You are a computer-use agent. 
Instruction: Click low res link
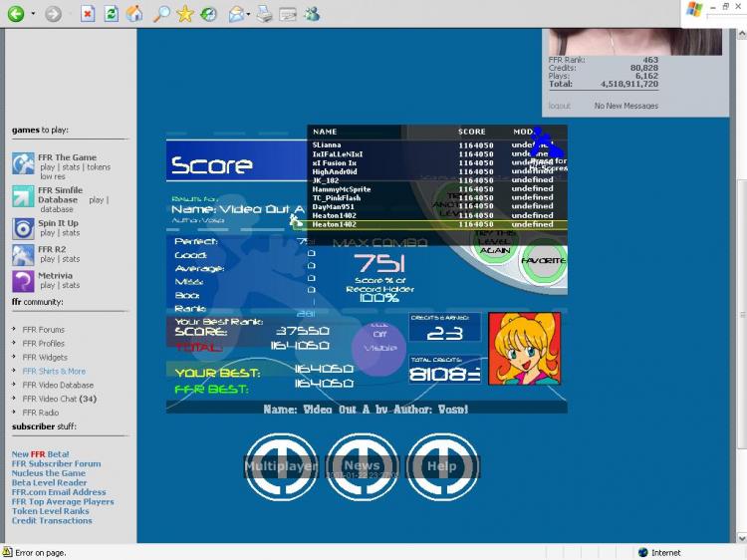[53, 176]
